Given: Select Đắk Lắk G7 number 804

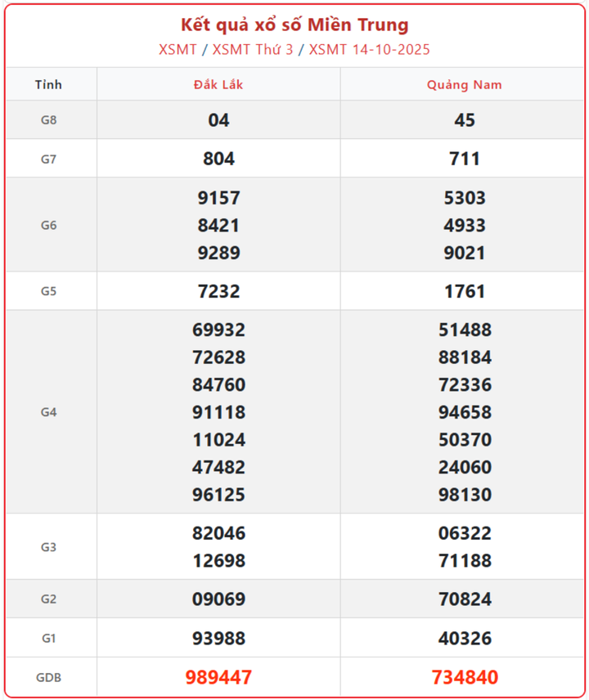Looking at the screenshot, I should pos(218,159).
